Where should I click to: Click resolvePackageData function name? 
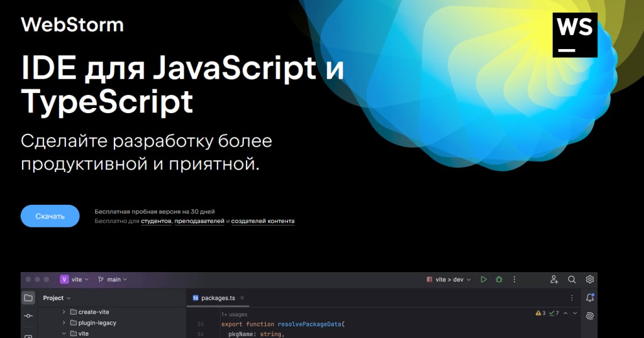309,324
